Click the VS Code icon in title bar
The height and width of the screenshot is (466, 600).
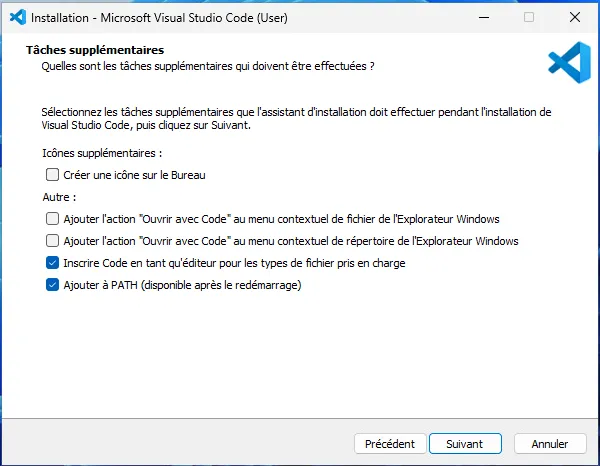(15, 17)
